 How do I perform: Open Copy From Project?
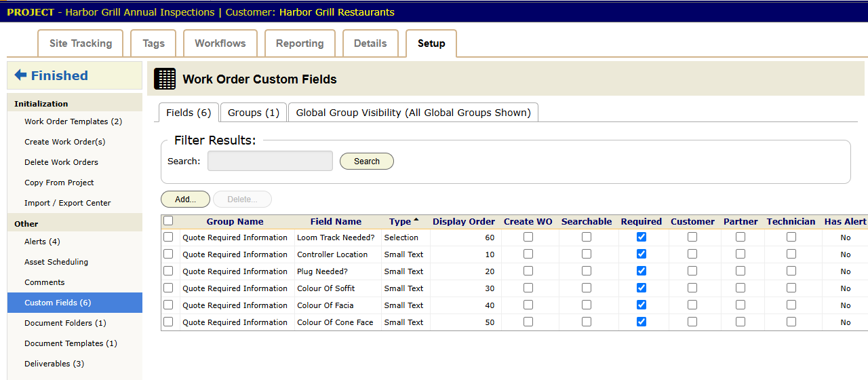pos(59,183)
